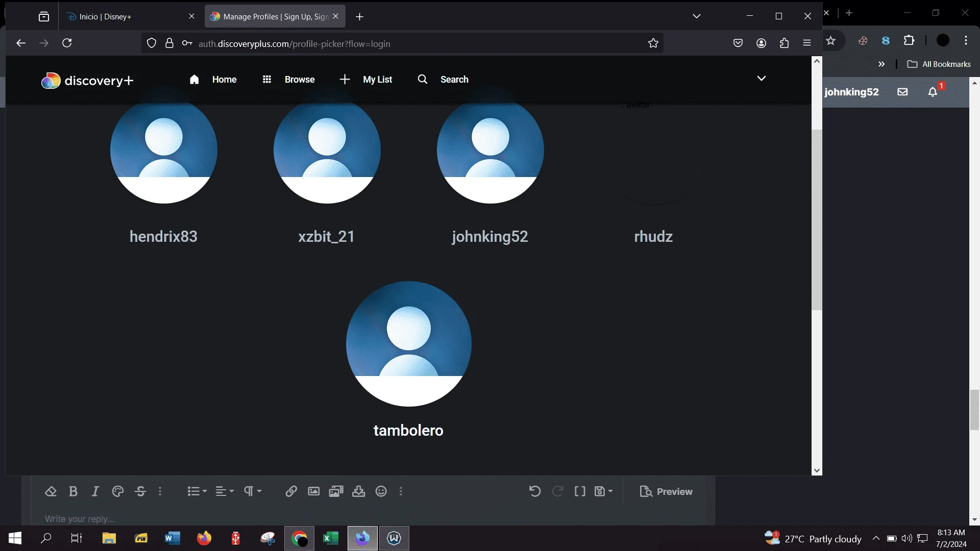Screen dimensions: 980x551
Task: Expand the text alignment dropdown
Action: (225, 491)
